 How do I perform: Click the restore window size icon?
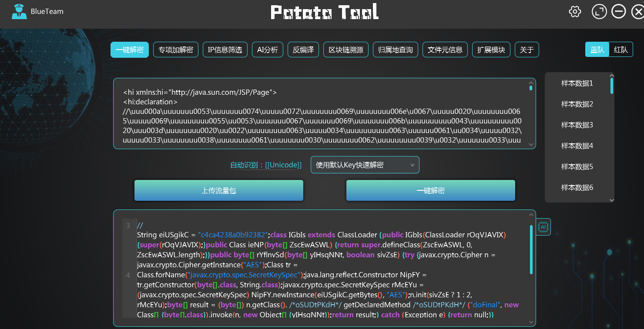[599, 12]
